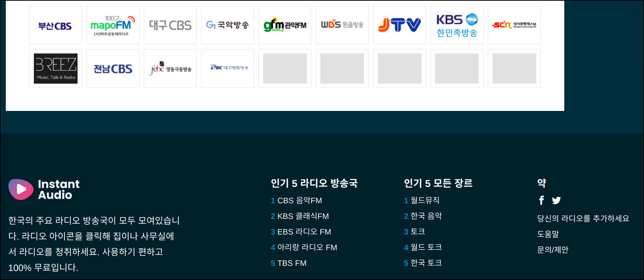Click the 인기 5 라디오 방송국 heading
The image size is (644, 280).
click(x=314, y=183)
